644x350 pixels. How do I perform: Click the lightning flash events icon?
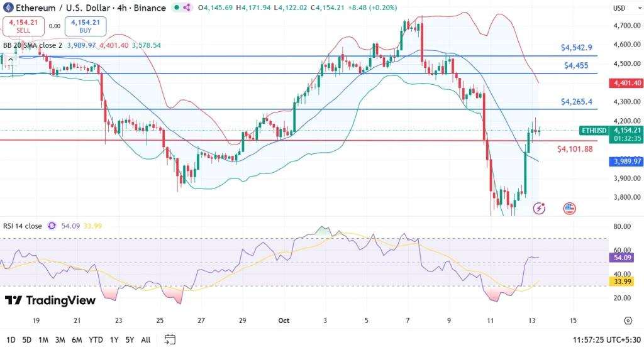point(539,209)
